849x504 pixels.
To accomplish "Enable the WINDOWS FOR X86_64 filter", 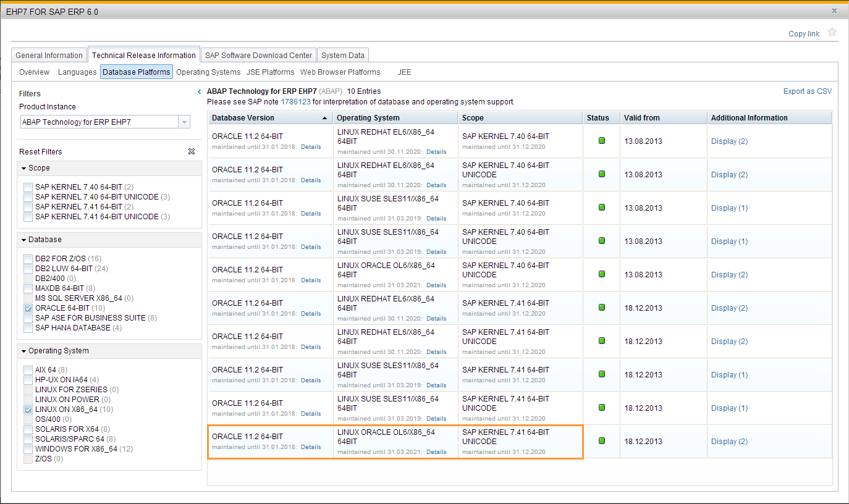I will pyautogui.click(x=28, y=449).
